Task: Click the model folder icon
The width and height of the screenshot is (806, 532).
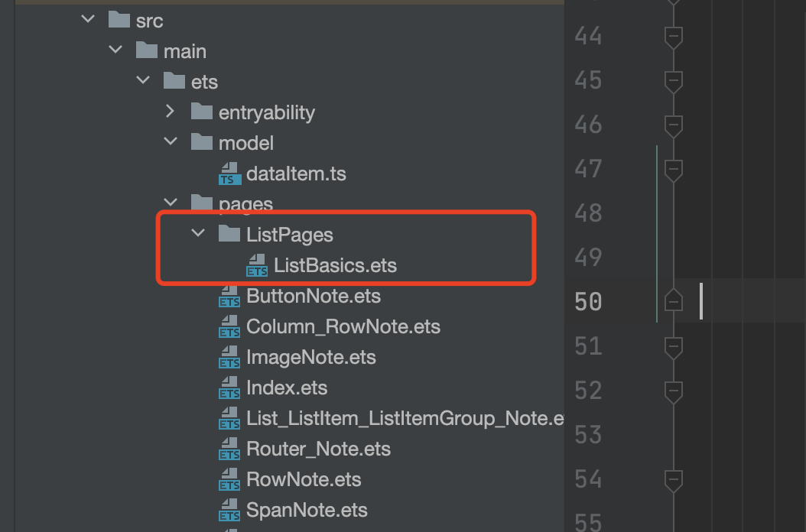Action: (x=202, y=142)
